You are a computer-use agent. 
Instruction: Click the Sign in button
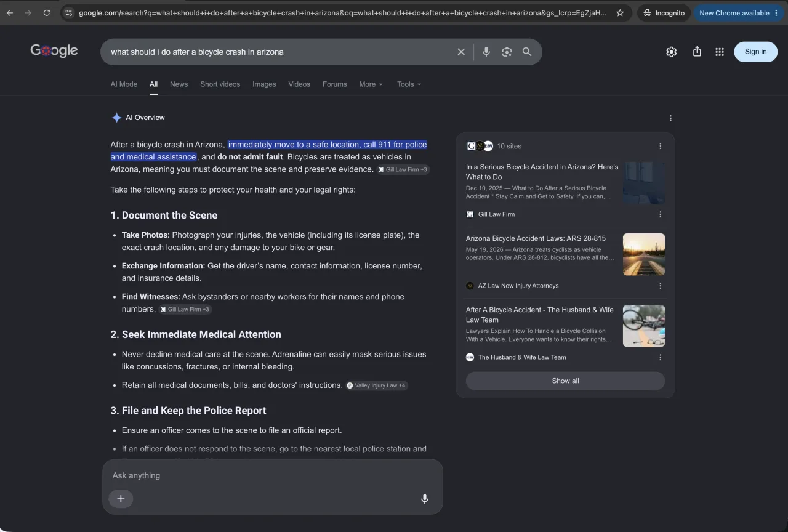point(755,52)
